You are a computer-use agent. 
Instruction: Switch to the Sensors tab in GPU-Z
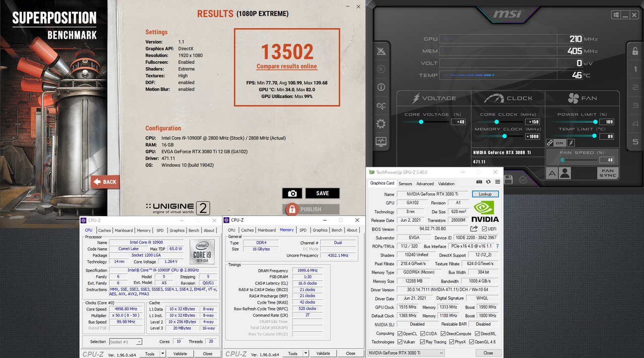[405, 184]
